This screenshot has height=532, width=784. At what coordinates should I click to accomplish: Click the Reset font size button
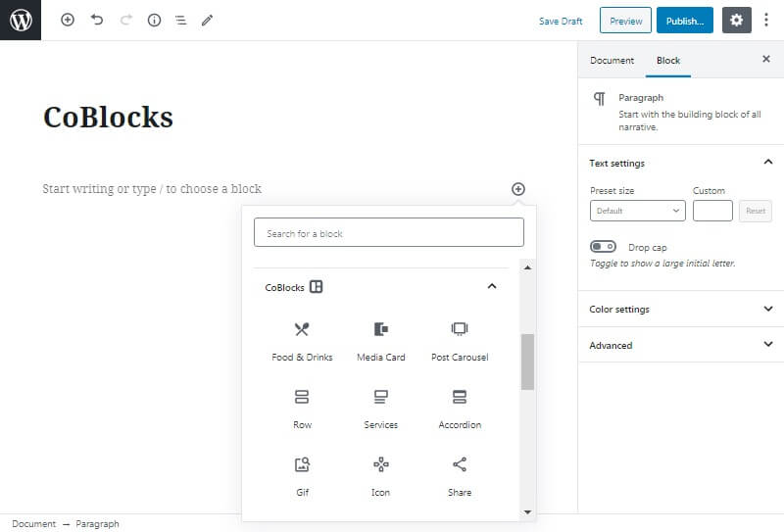pyautogui.click(x=756, y=211)
